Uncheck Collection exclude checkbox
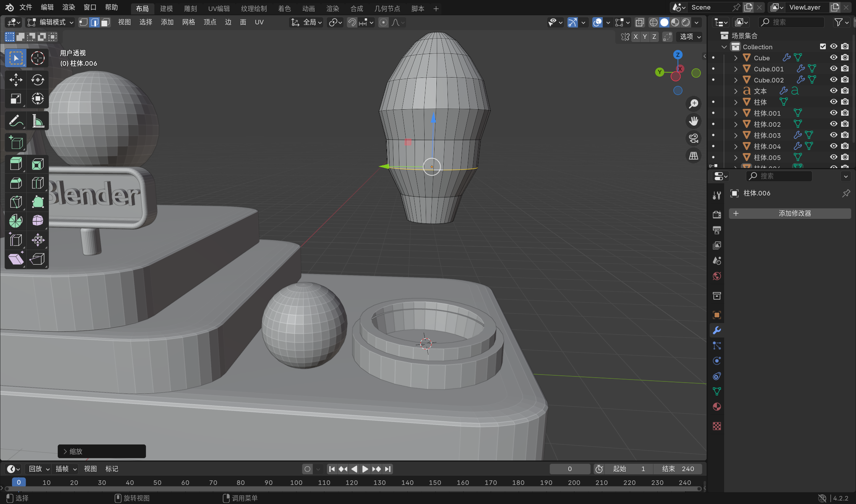Viewport: 856px width, 504px height. click(823, 47)
